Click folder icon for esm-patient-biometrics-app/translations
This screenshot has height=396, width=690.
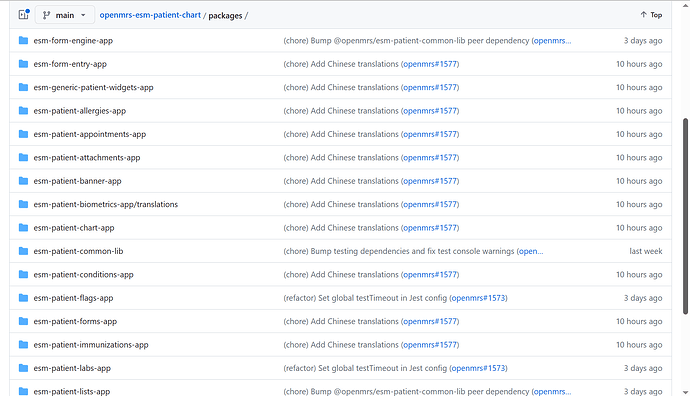23,204
